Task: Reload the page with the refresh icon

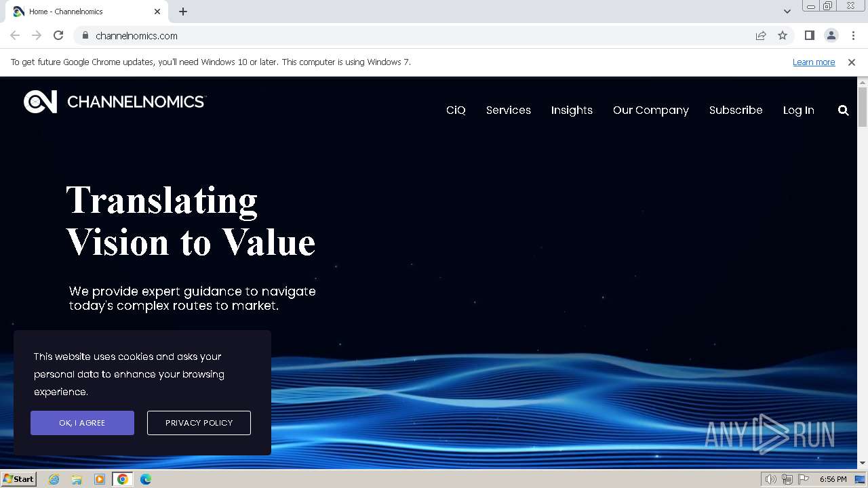Action: coord(58,35)
